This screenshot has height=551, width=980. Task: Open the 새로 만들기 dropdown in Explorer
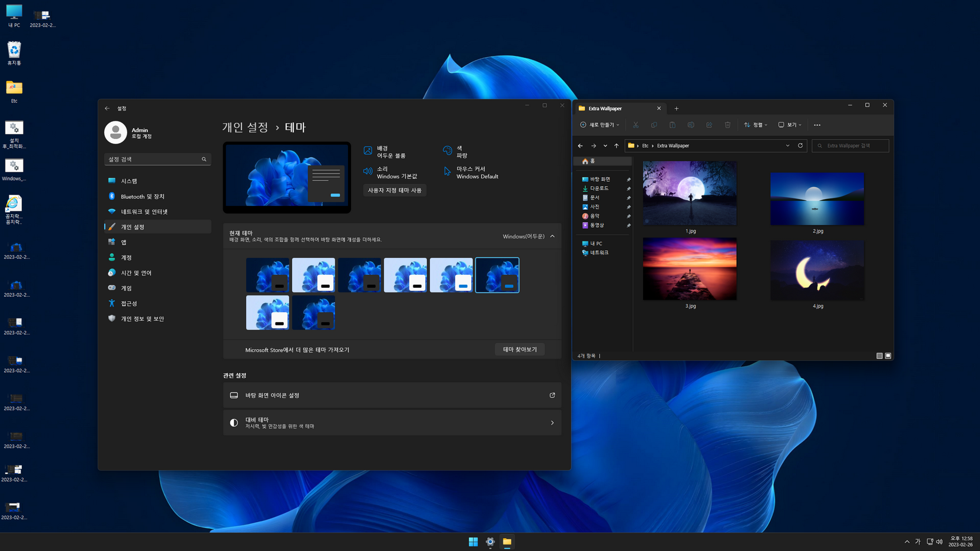(600, 125)
